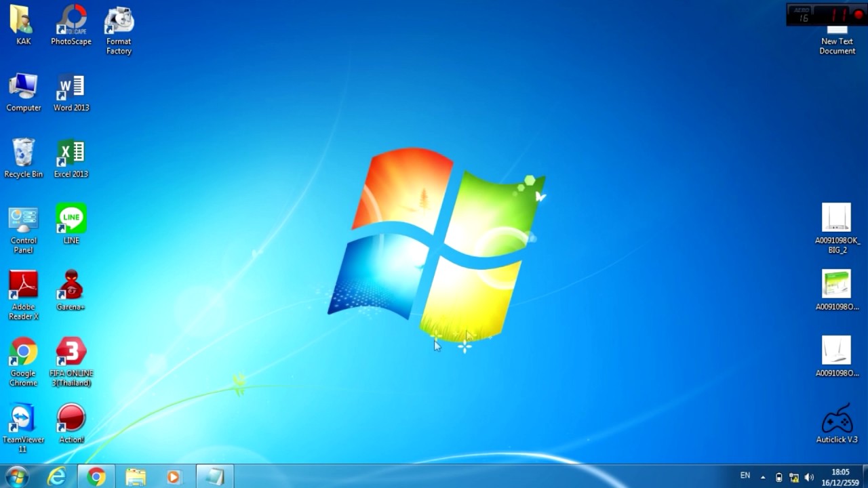This screenshot has width=868, height=488.
Task: Launch LINE from desktop
Action: click(71, 224)
